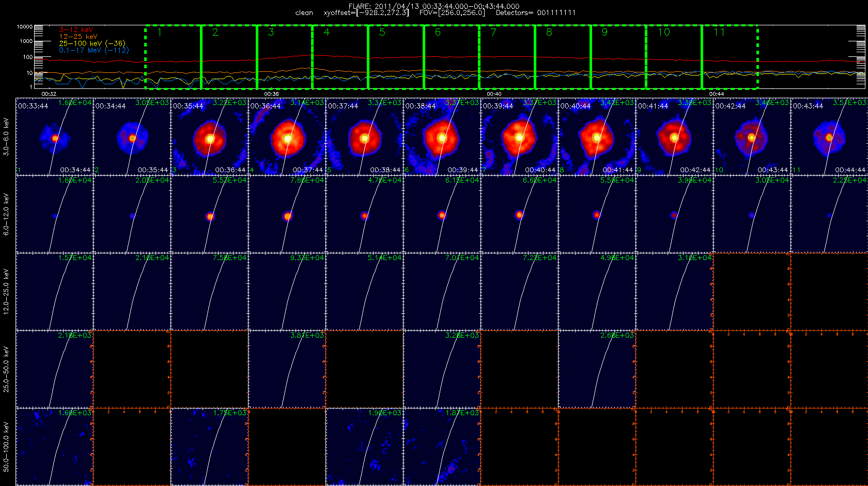This screenshot has width=868, height=486.
Task: Click the 25.0-50.0 keV row label
Action: (6, 370)
